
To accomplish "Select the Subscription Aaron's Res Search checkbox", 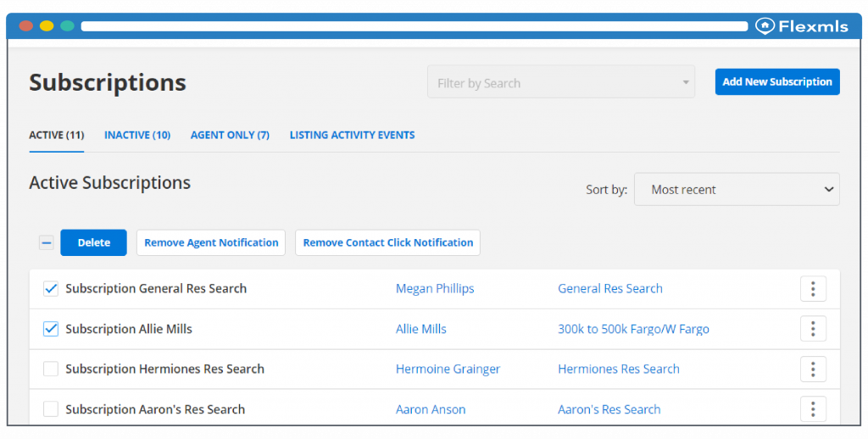I will pos(50,409).
